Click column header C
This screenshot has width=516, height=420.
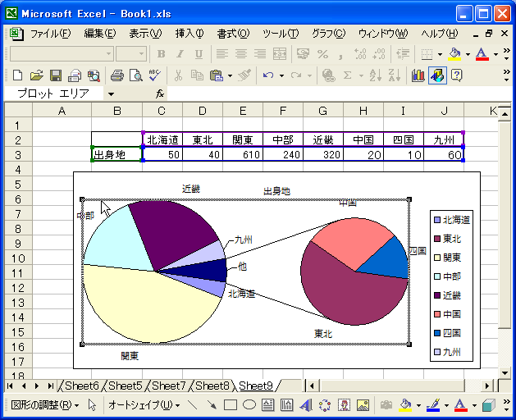(x=162, y=111)
